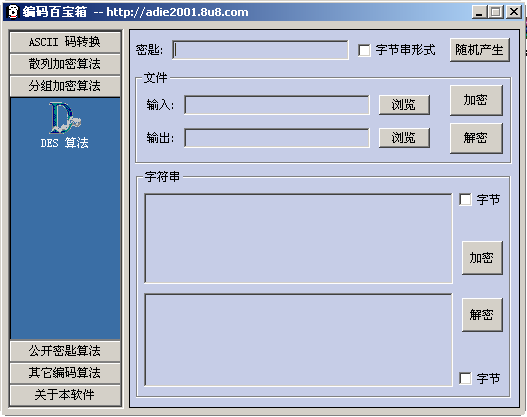Focus the 密匙 key input field
Screen dimensions: 527x417
tap(260, 50)
